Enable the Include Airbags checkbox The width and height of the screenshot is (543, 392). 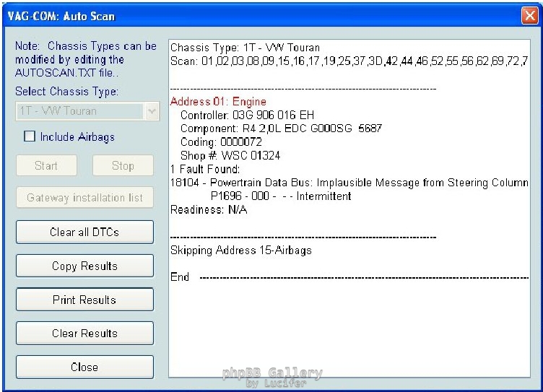(30, 136)
